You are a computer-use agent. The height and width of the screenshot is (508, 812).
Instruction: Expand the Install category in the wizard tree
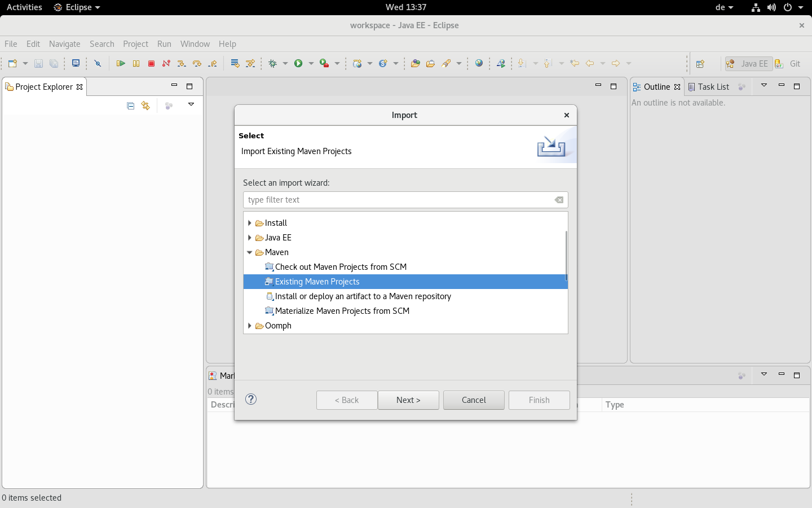pyautogui.click(x=250, y=222)
